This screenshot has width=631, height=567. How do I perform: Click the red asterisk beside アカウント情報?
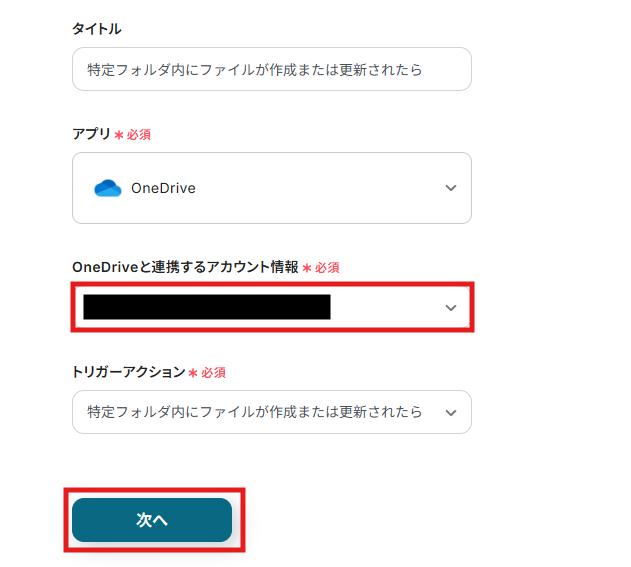307,268
